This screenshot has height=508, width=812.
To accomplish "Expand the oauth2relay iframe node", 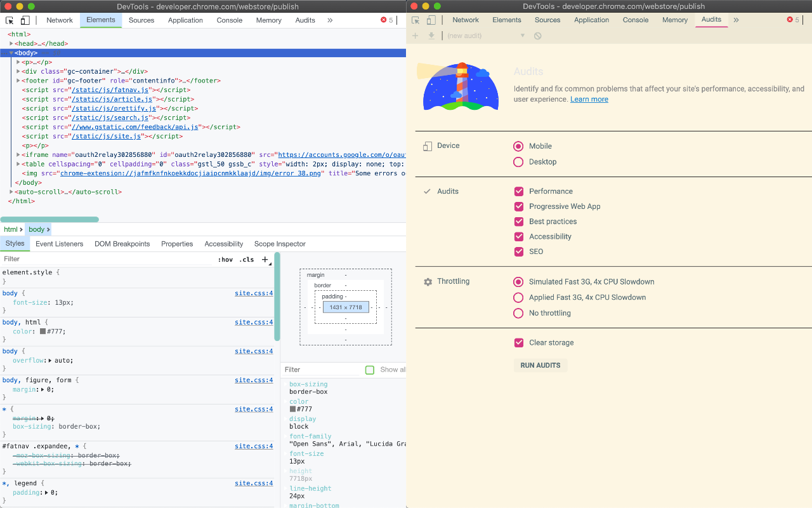I will pyautogui.click(x=18, y=154).
